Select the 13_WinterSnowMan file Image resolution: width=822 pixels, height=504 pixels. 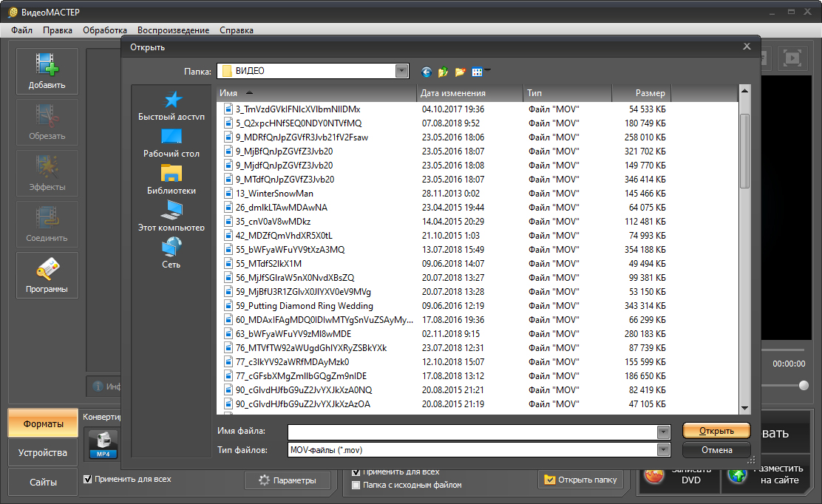(274, 194)
